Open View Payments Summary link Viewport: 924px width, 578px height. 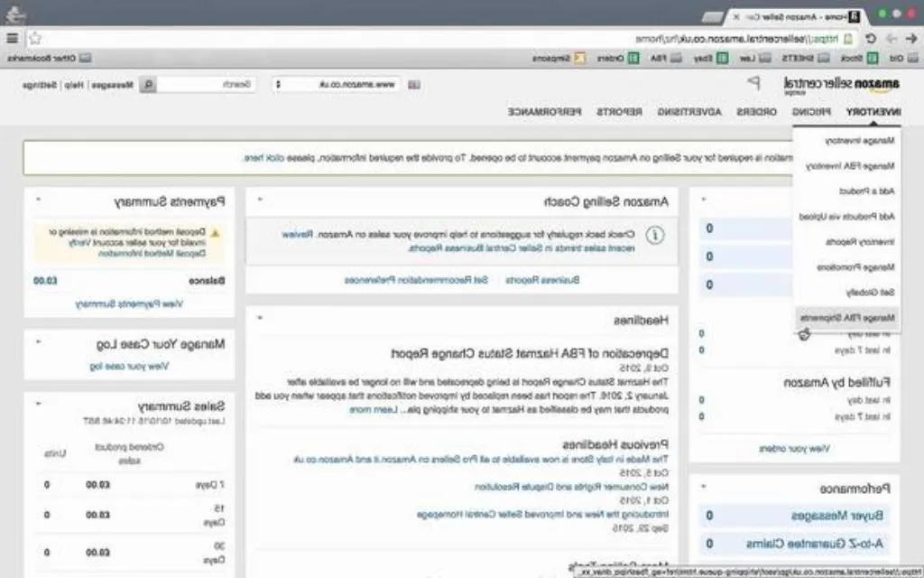(x=129, y=303)
